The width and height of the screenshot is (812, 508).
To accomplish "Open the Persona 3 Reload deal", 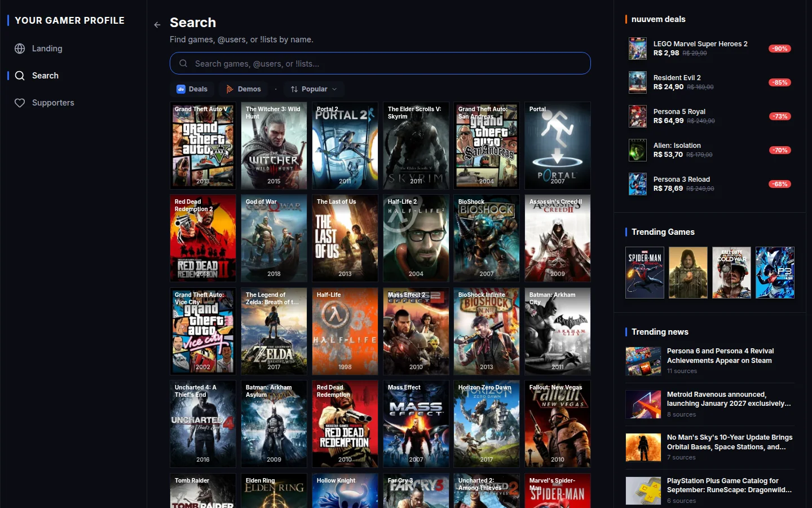I will (x=710, y=184).
